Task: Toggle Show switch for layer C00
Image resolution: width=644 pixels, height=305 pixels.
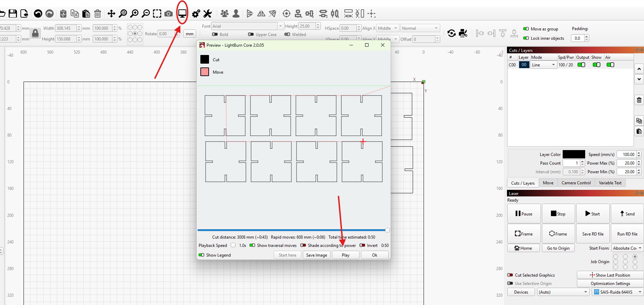Action: click(x=597, y=65)
